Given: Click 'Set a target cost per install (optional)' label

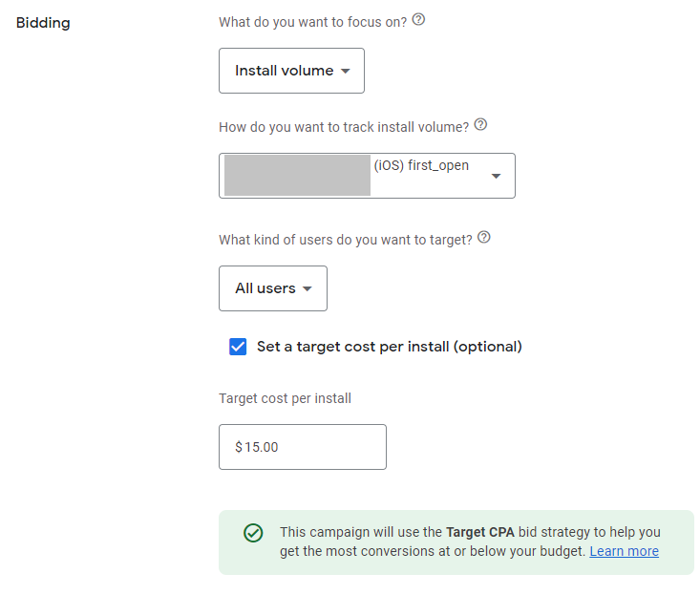Looking at the screenshot, I should pos(389,347).
